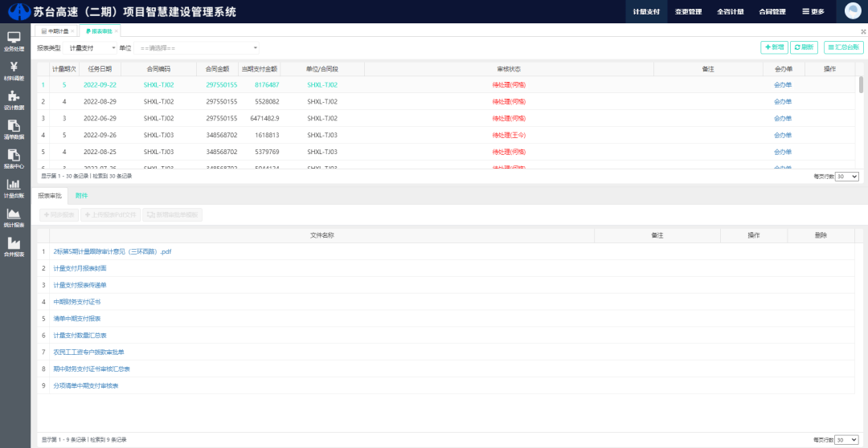Sort by 计量期次 column header
This screenshot has width=868, height=448.
[x=63, y=69]
